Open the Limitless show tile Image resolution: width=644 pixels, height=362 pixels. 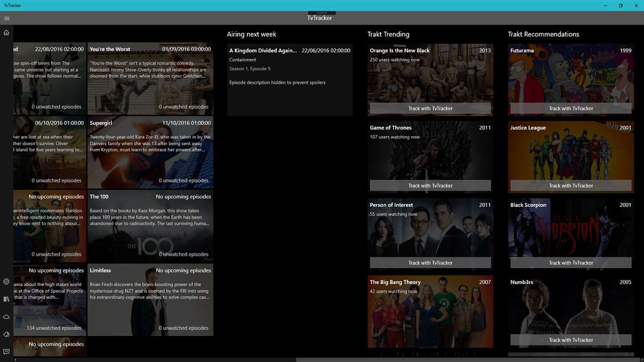click(x=150, y=300)
